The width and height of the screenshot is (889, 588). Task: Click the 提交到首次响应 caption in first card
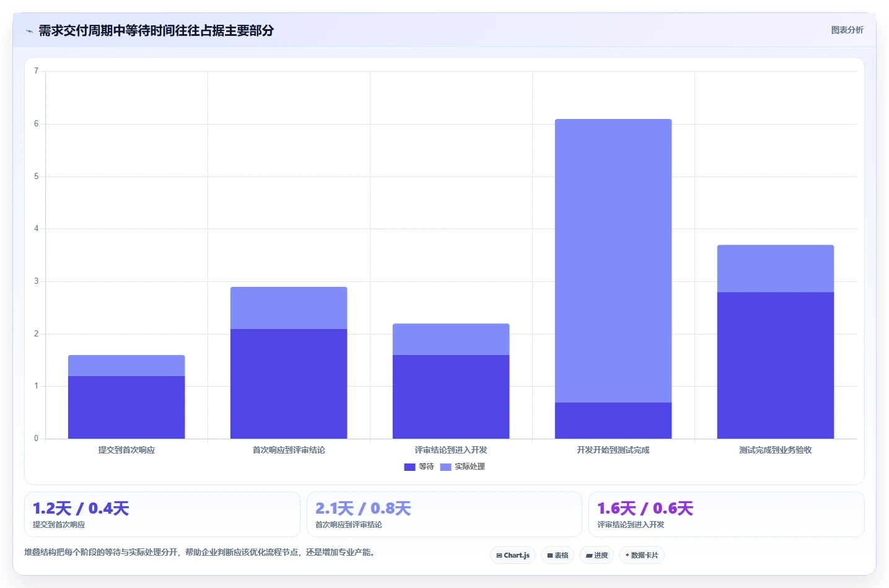click(59, 524)
